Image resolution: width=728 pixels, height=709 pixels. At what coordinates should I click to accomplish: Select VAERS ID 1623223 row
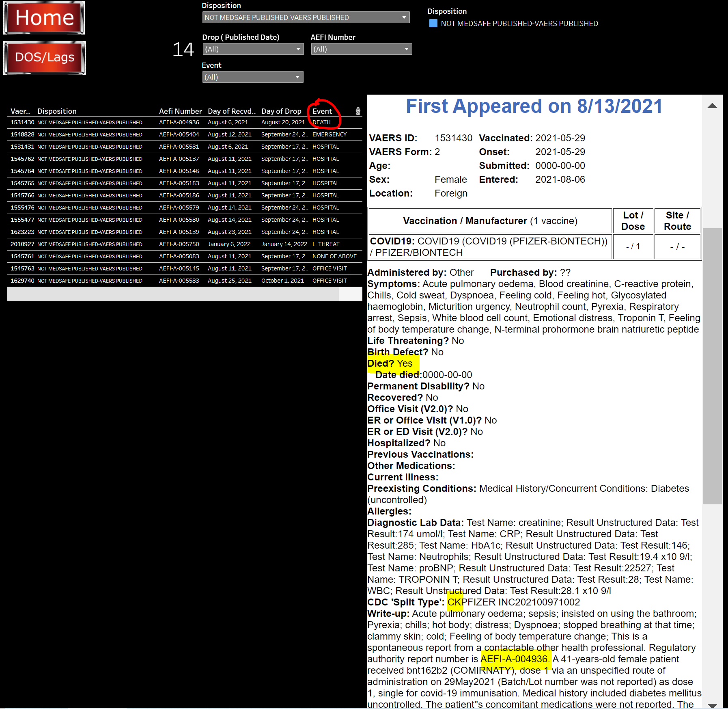click(x=185, y=232)
